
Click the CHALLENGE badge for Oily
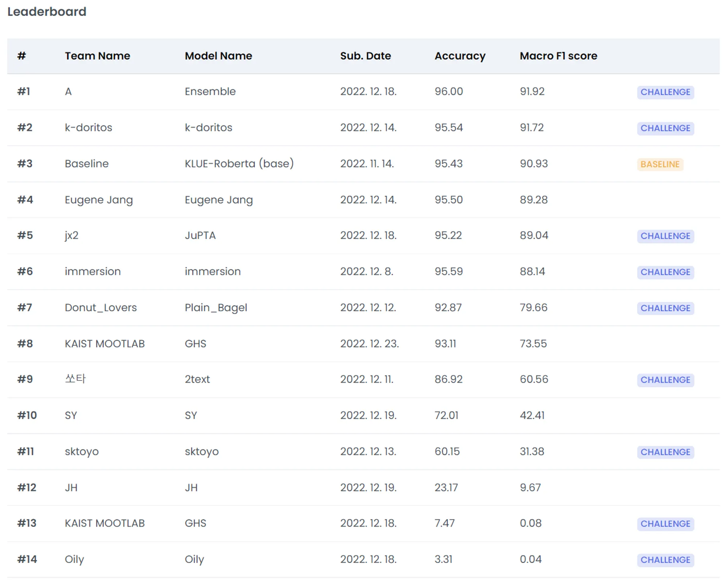[665, 560]
